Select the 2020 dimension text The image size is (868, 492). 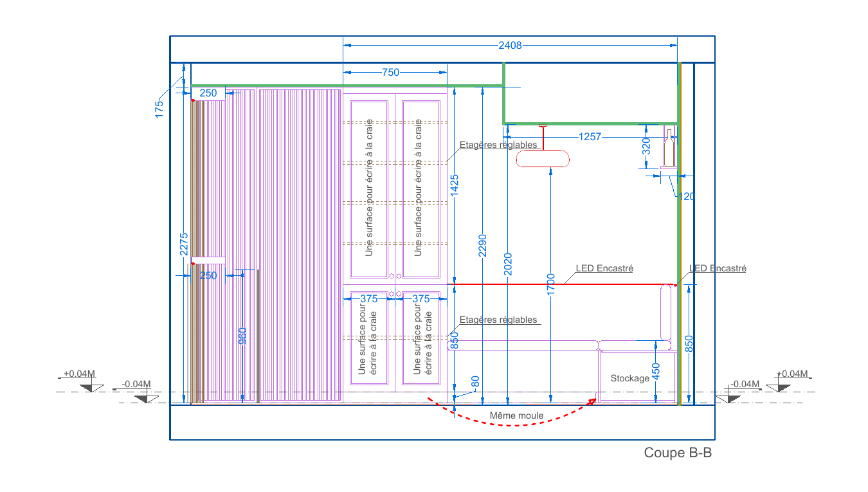click(508, 264)
